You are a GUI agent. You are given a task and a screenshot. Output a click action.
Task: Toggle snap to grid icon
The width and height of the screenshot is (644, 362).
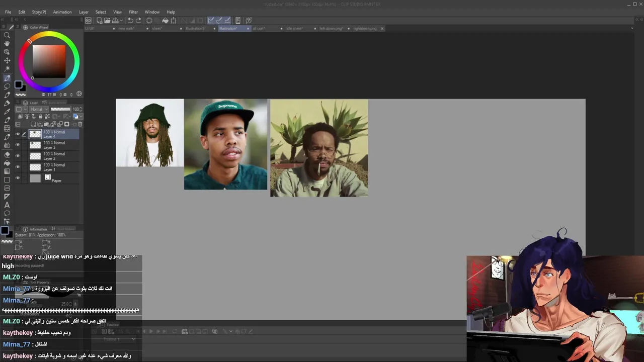point(227,21)
